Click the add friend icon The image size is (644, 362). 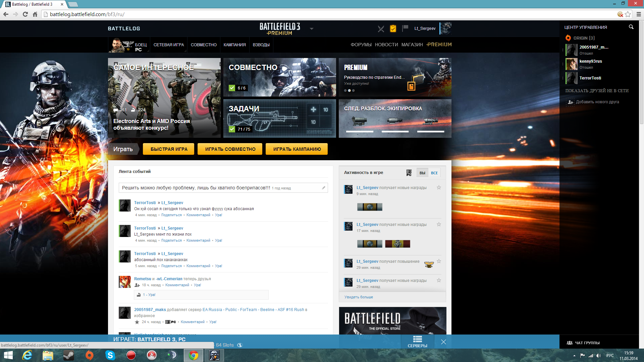click(x=571, y=102)
